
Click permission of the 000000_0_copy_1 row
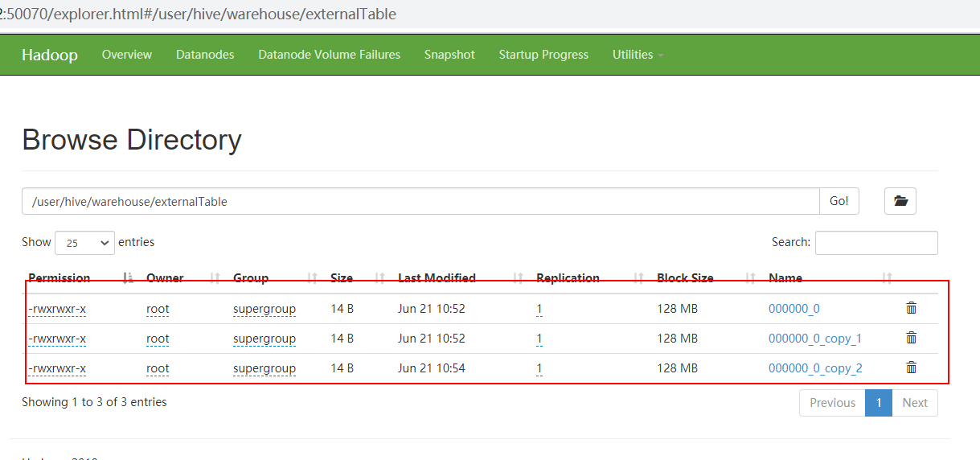57,339
